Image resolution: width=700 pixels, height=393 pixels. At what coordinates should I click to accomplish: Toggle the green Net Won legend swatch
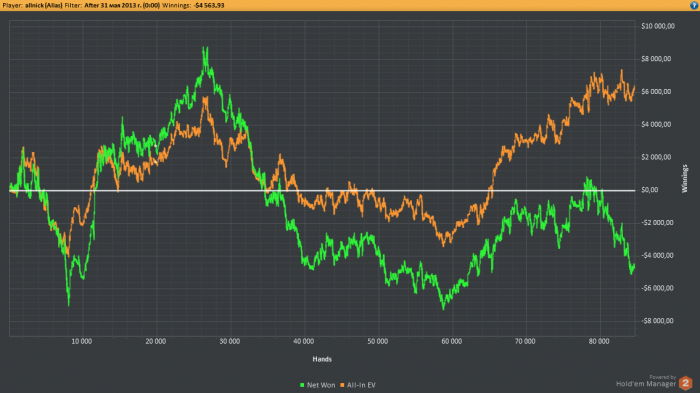[x=302, y=385]
